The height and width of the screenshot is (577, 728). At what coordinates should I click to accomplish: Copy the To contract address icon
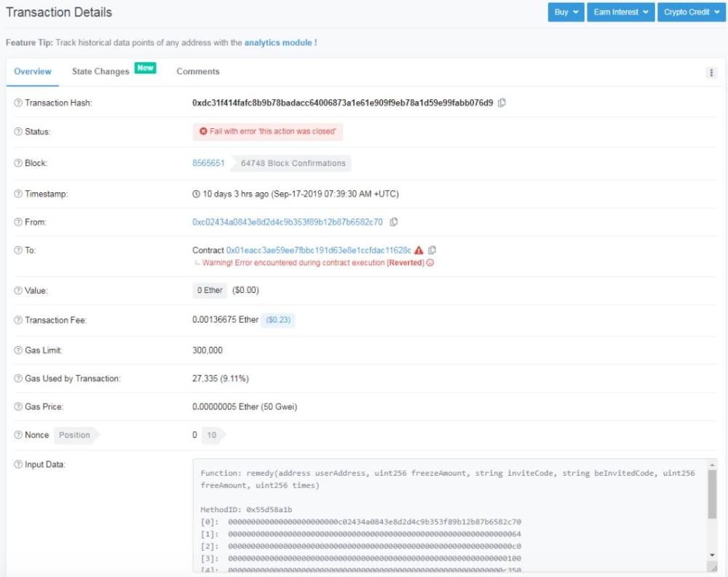coord(432,250)
